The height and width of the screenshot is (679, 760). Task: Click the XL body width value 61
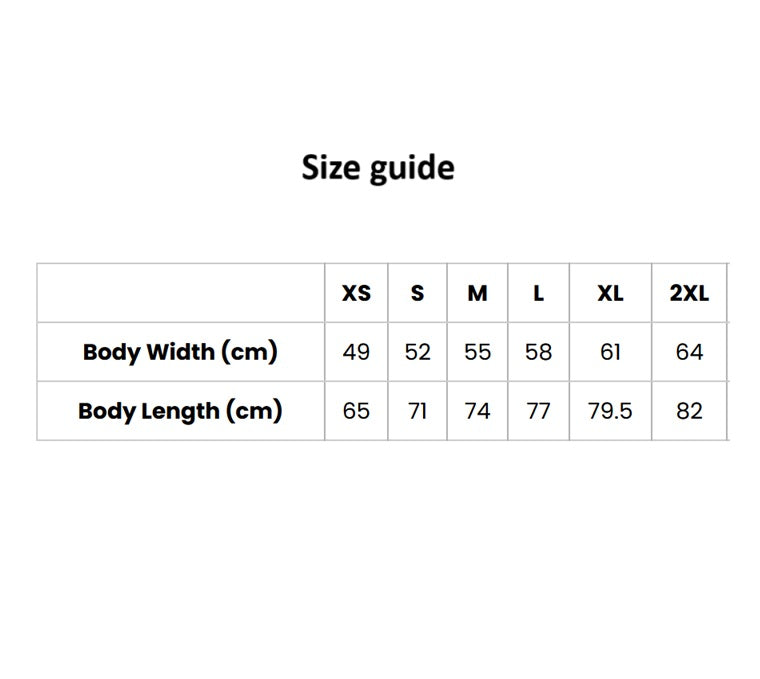[x=610, y=352]
